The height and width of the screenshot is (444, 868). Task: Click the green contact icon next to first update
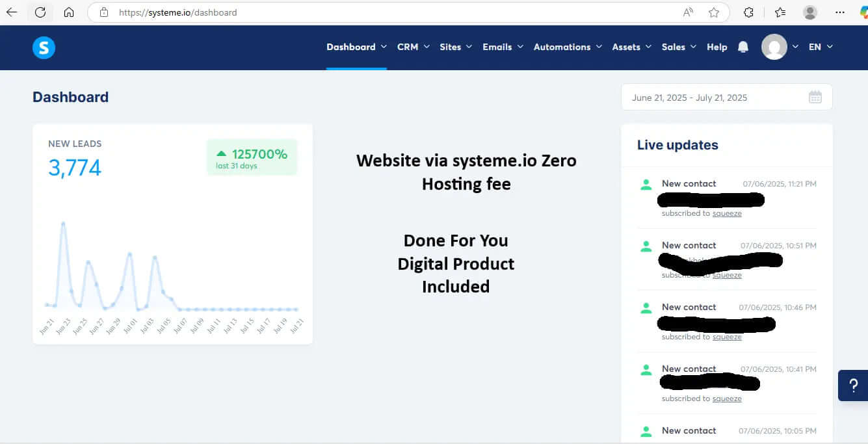pos(646,184)
